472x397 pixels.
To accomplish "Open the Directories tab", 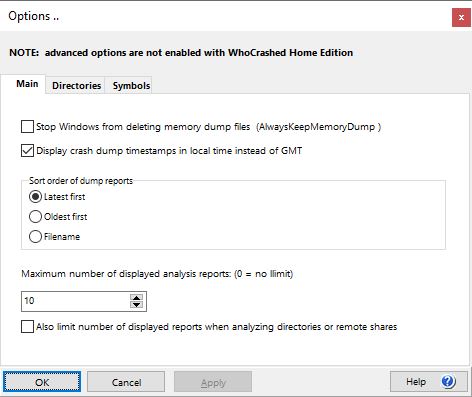I will tap(76, 85).
